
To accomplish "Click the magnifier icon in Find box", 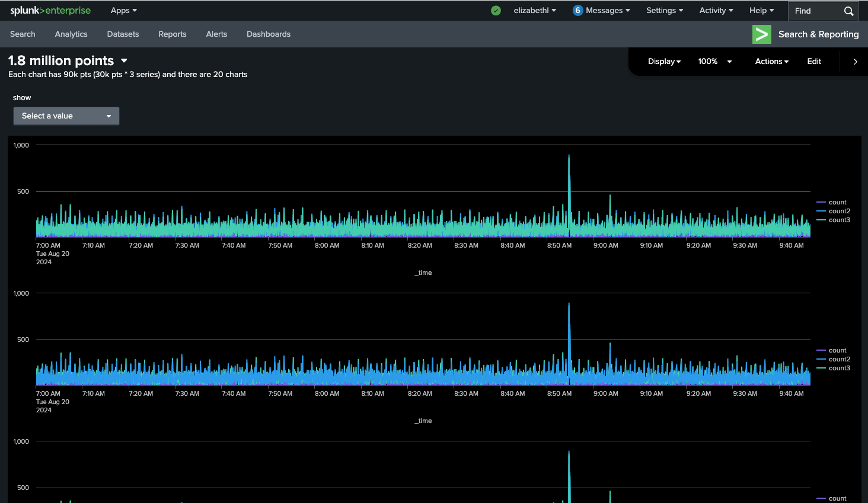I will coord(848,11).
